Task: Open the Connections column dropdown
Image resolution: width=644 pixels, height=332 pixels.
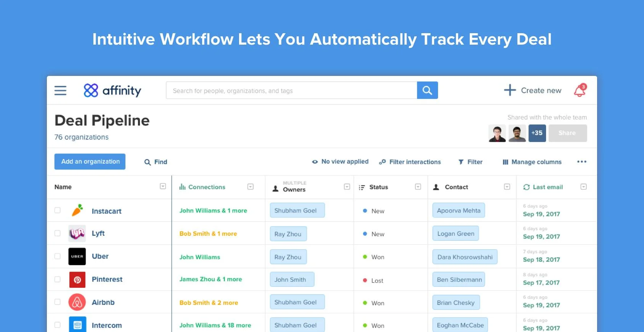Action: pos(251,187)
